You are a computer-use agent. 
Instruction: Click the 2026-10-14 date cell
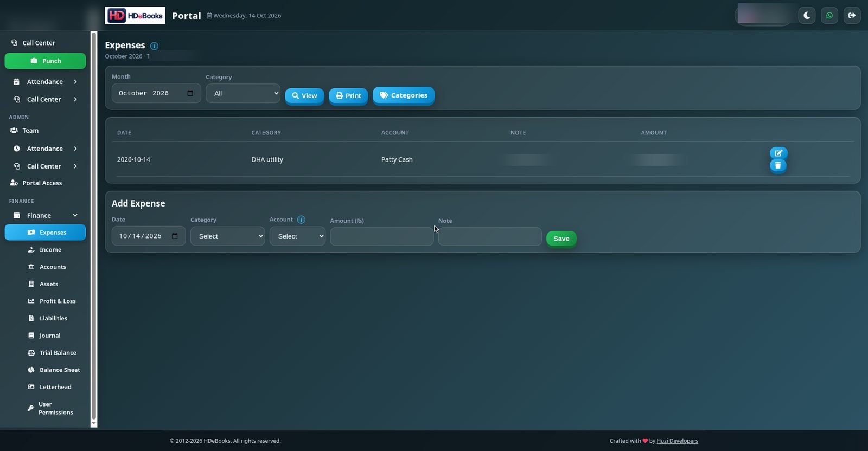click(133, 159)
